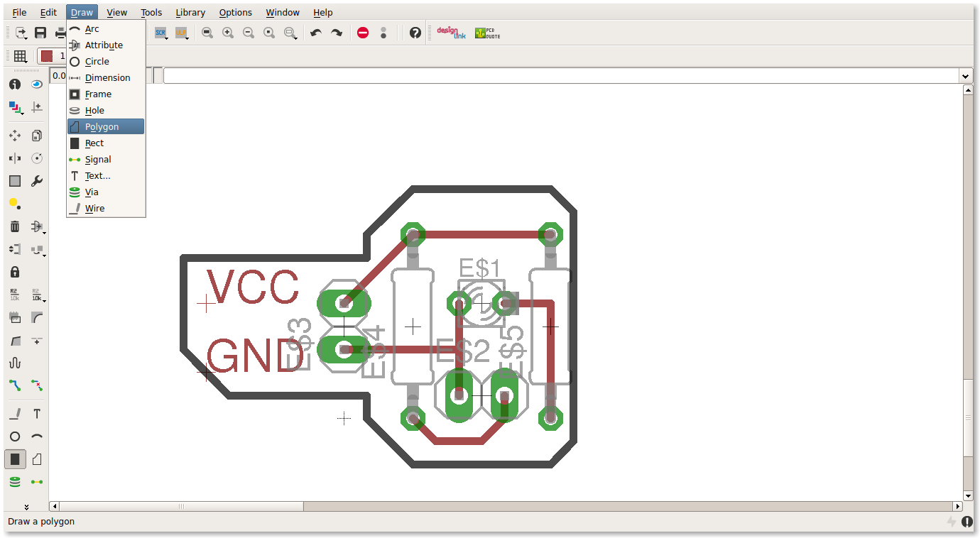Save the board with the floppy icon
This screenshot has height=538, width=980.
tap(40, 33)
